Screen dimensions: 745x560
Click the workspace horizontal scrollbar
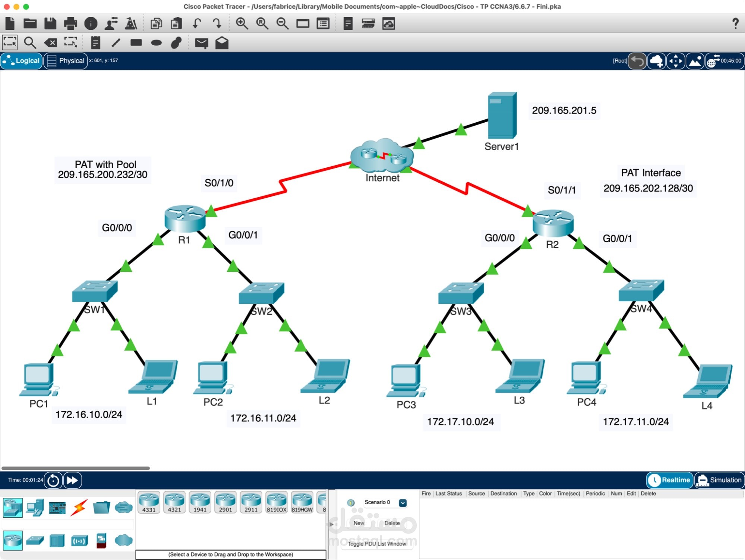(76, 468)
